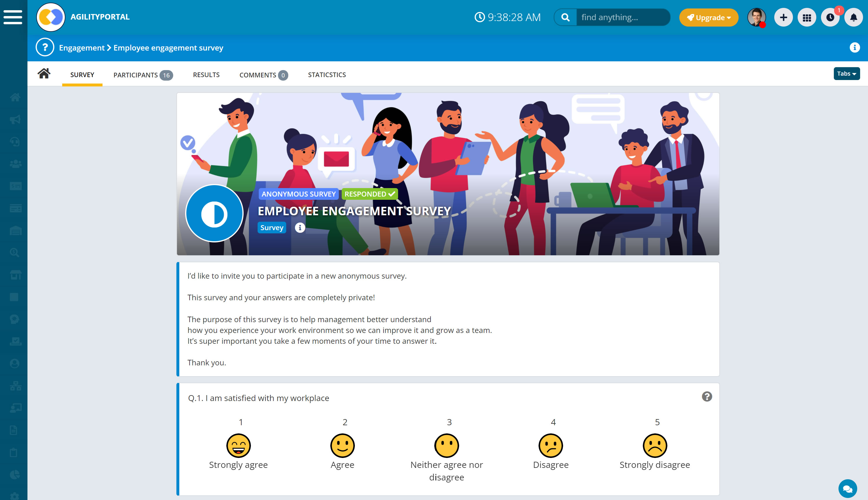Click the Engagement breadcrumb link
Screen dimensions: 868x500
[x=81, y=48]
